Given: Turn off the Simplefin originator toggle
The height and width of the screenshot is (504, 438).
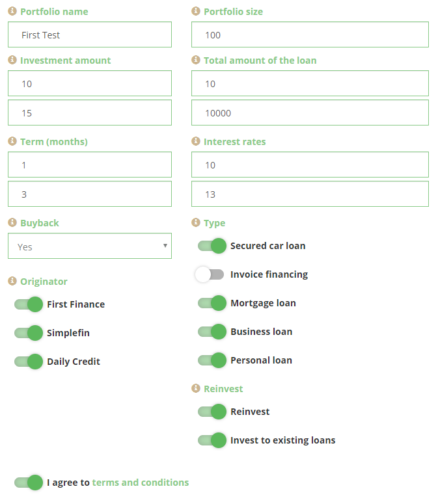Looking at the screenshot, I should [29, 333].
